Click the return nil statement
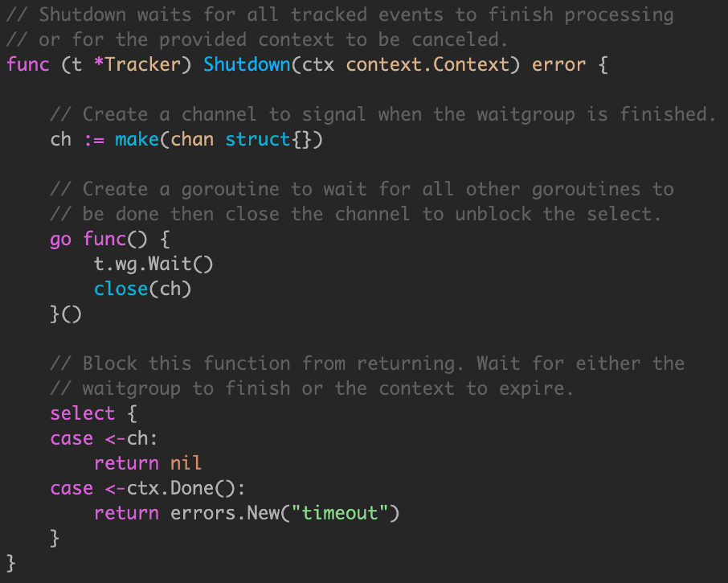The image size is (728, 583). [148, 463]
